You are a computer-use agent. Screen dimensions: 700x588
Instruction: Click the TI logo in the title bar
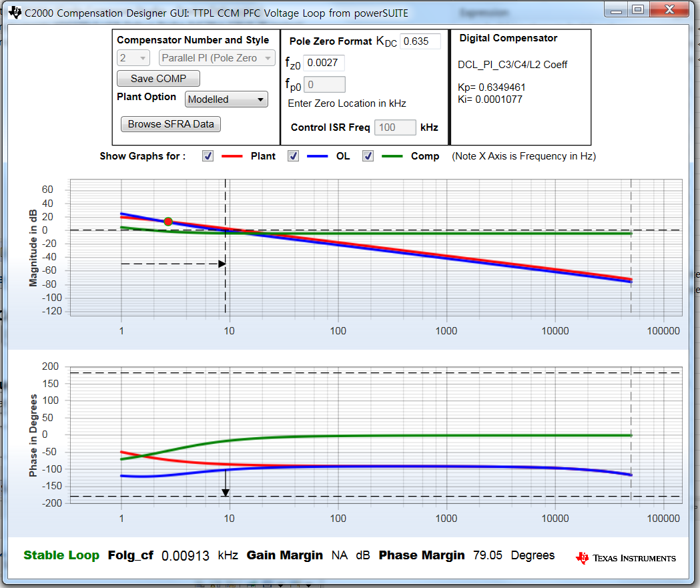15,13
